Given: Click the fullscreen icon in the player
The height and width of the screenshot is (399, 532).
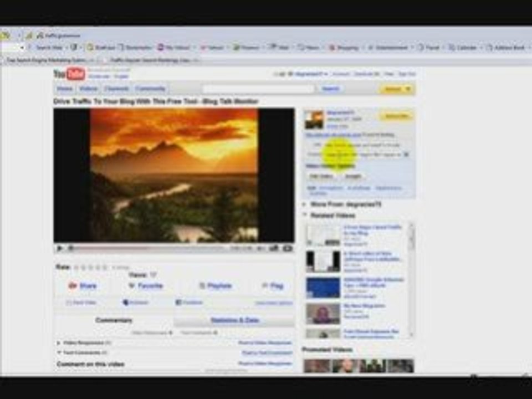Looking at the screenshot, I should click(288, 248).
